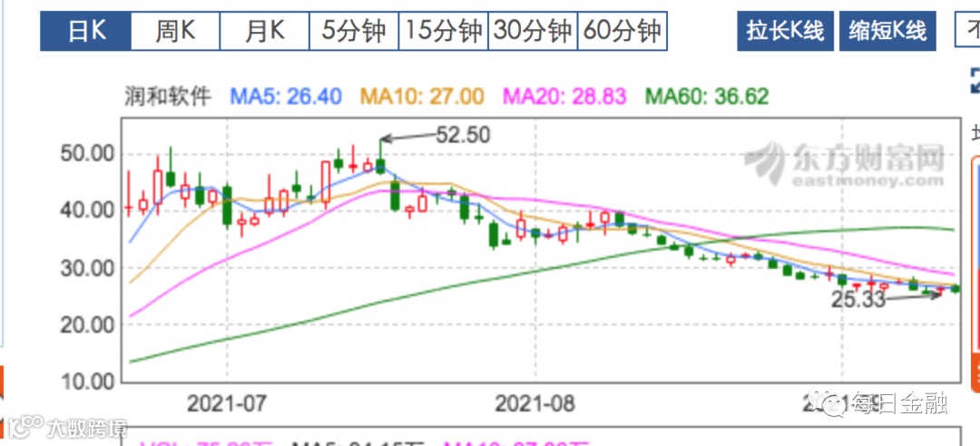Switch to the 月K monthly tab

tap(265, 31)
